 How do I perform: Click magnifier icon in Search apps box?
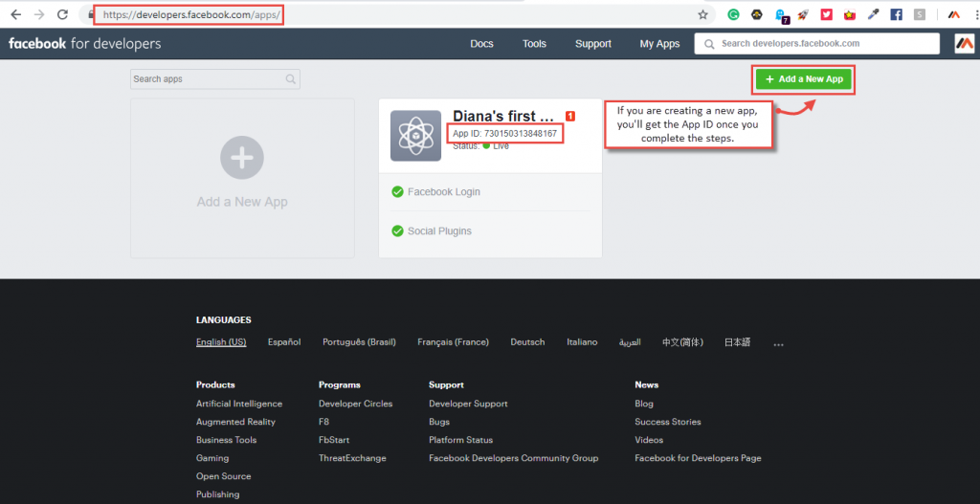291,79
